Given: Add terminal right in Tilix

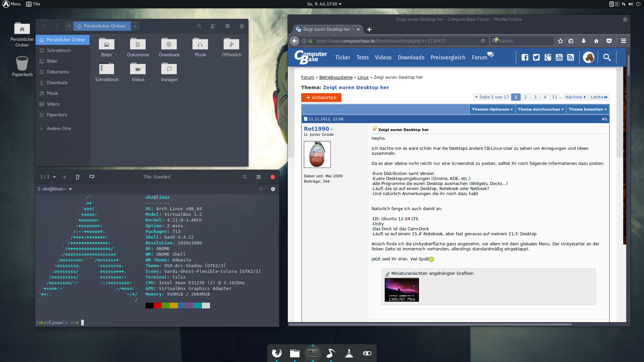Looking at the screenshot, I should tap(78, 177).
